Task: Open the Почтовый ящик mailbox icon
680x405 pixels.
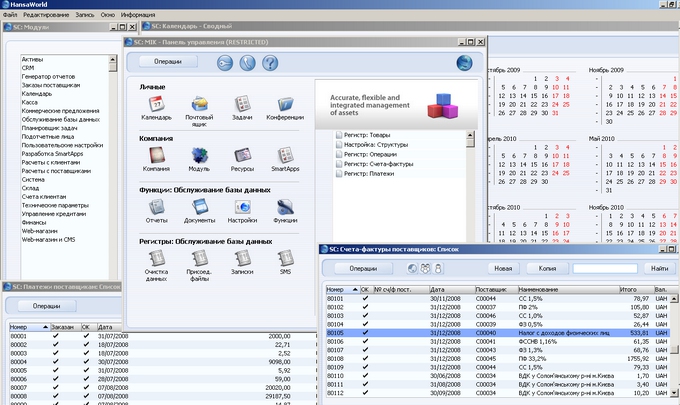Action: (199, 103)
